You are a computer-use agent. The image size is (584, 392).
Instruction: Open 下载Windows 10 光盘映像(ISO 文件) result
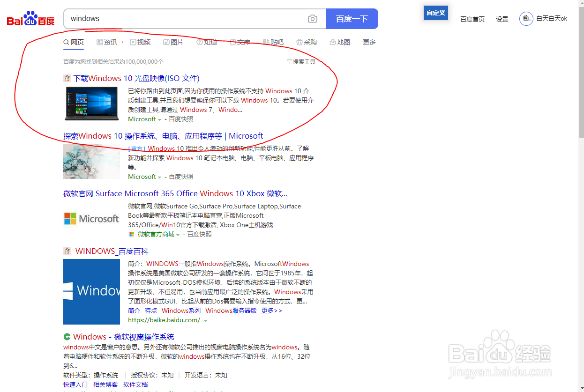[136, 78]
